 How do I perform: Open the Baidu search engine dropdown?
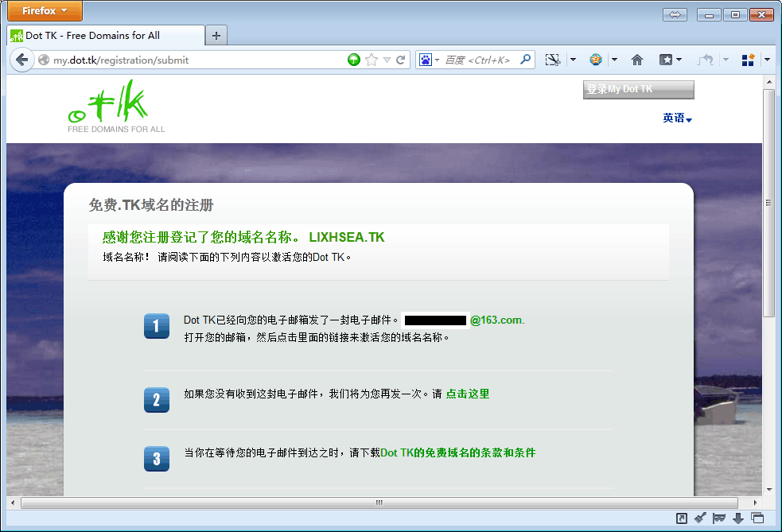coord(429,60)
